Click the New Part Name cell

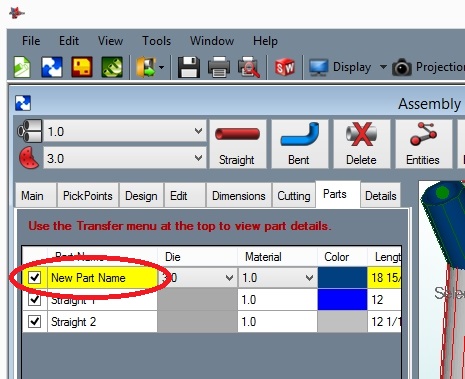coord(102,277)
